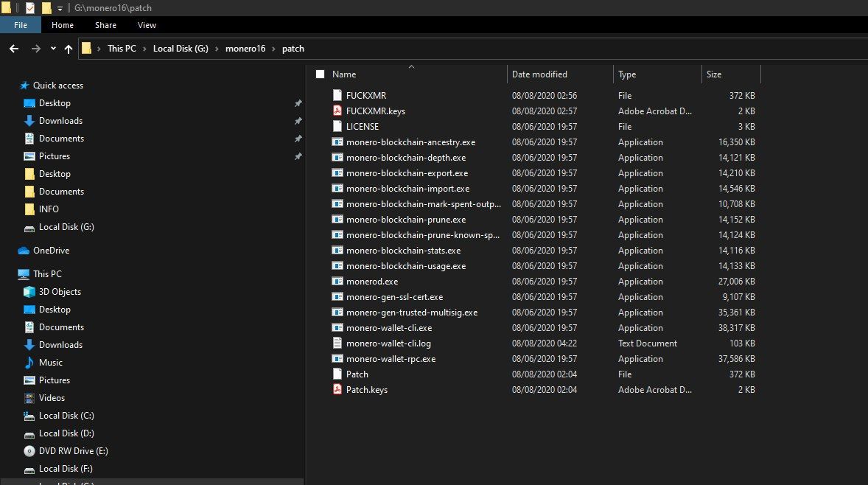Switch to the Share ribbon tab
Viewport: 868px width, 485px height.
[105, 25]
